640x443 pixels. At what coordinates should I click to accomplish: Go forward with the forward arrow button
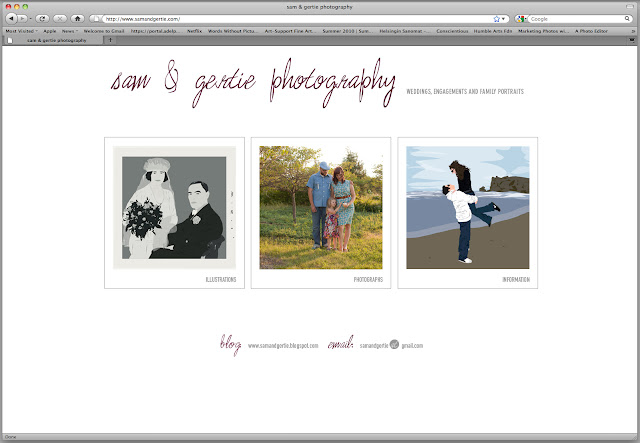(x=22, y=18)
